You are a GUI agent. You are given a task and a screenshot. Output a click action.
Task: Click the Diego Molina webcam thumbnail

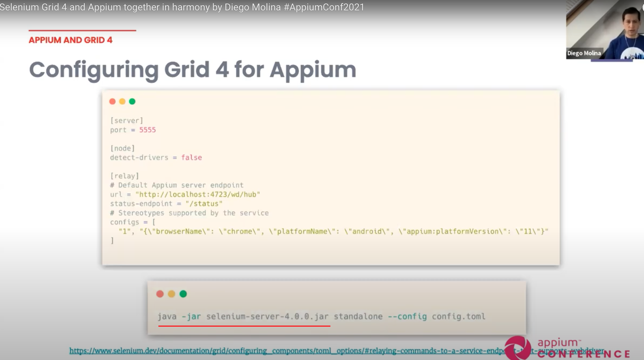click(605, 29)
